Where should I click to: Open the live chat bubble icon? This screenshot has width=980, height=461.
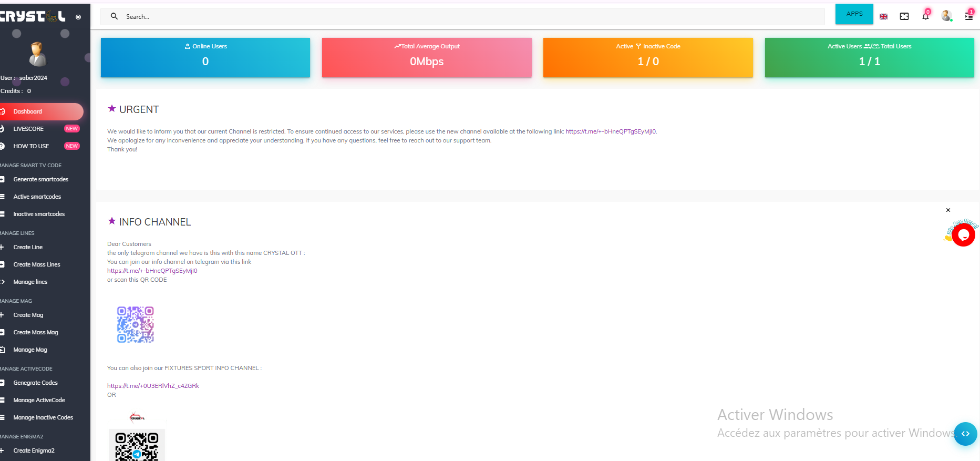tap(963, 235)
